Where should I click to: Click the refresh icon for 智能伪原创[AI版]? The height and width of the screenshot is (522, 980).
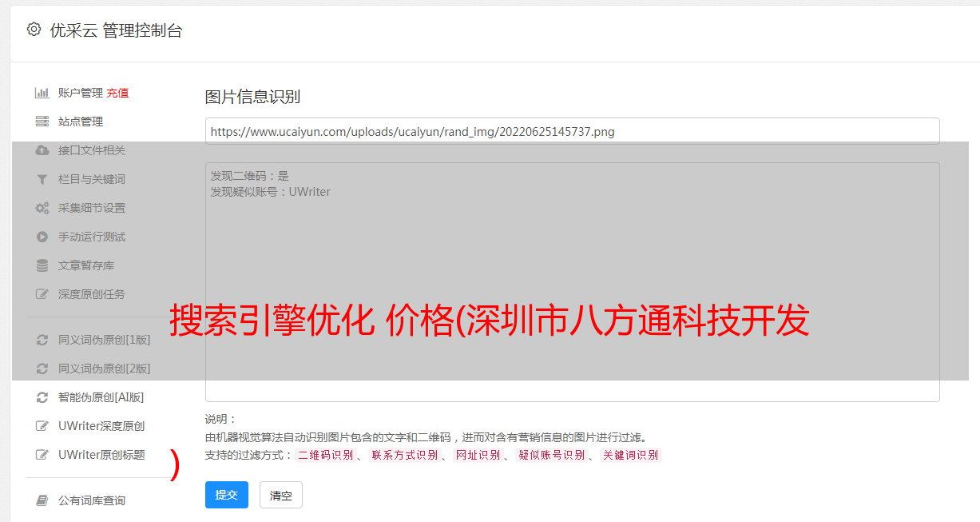(42, 397)
